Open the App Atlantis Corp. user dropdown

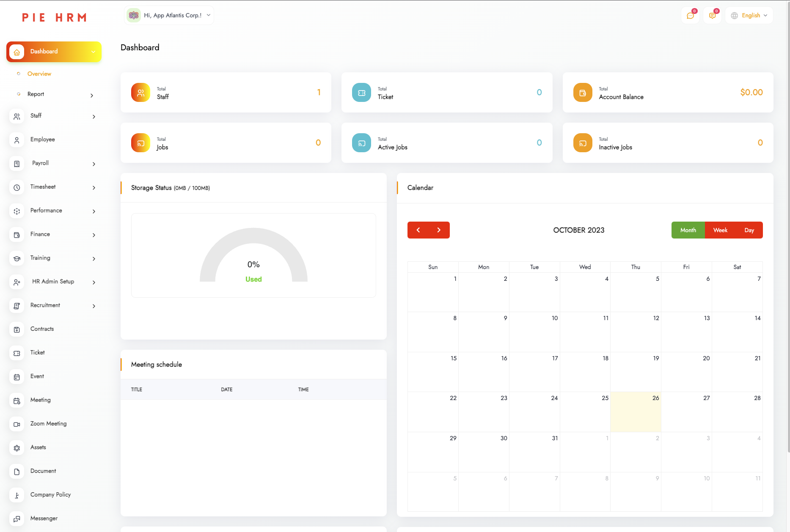point(169,15)
